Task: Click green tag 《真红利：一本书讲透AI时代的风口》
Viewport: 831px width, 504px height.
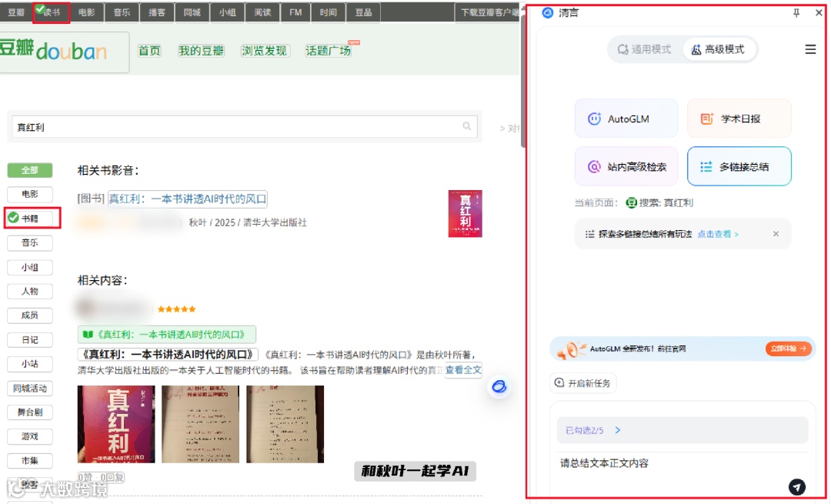Action: click(x=166, y=335)
